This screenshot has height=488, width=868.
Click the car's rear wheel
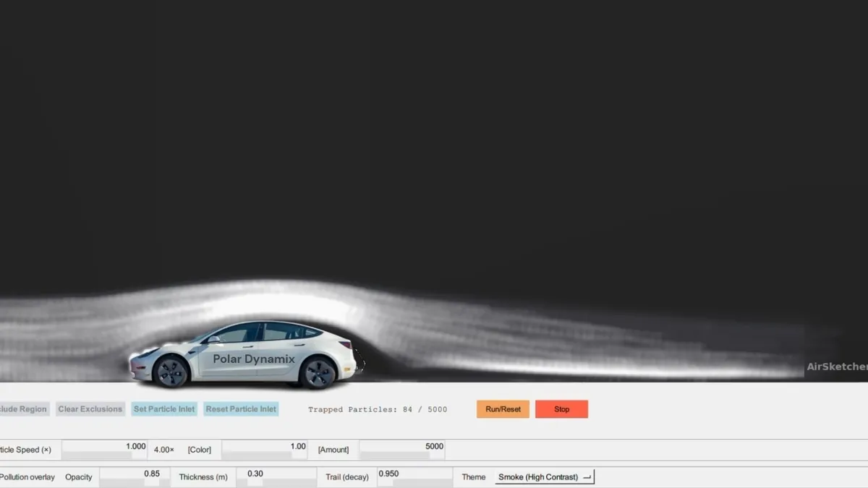[319, 372]
